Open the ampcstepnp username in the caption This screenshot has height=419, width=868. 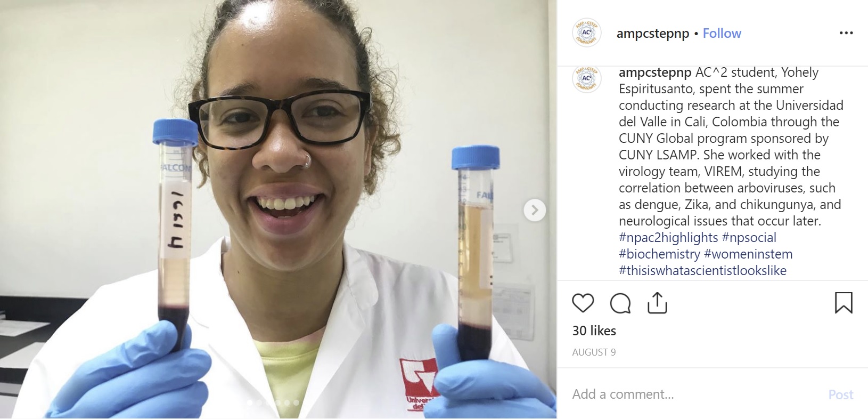click(x=655, y=72)
